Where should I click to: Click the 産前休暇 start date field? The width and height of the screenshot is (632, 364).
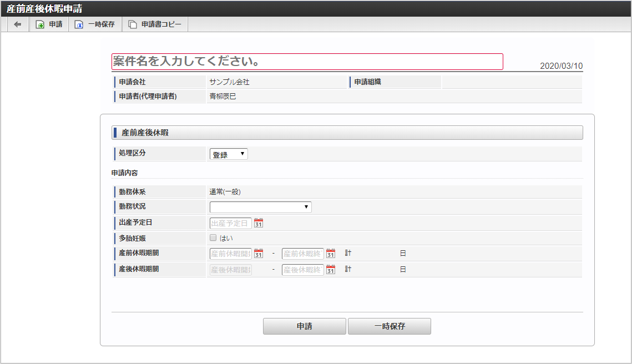tap(230, 254)
